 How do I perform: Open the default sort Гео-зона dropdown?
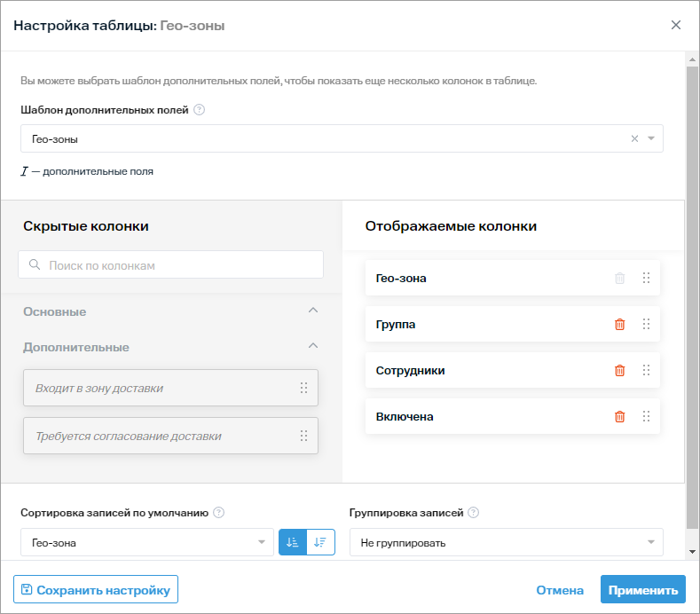pyautogui.click(x=261, y=542)
